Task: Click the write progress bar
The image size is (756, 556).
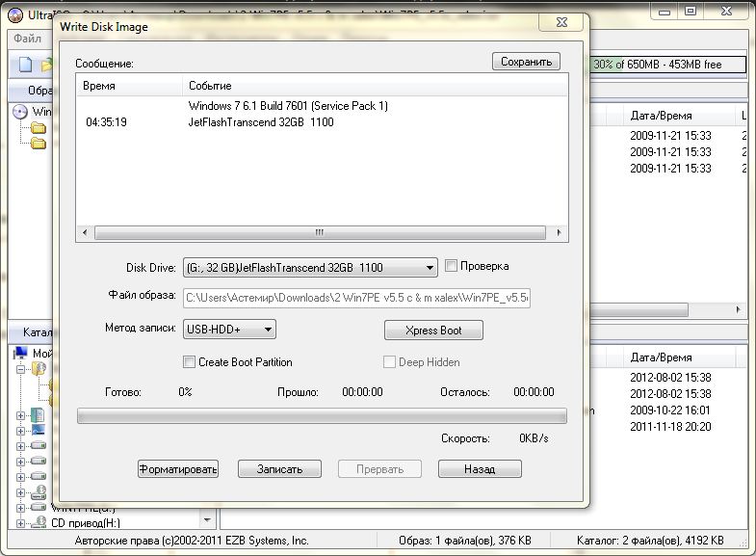Action: (322, 415)
